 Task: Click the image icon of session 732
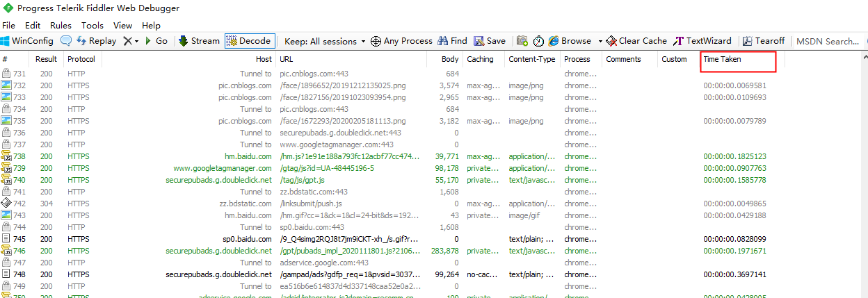6,85
